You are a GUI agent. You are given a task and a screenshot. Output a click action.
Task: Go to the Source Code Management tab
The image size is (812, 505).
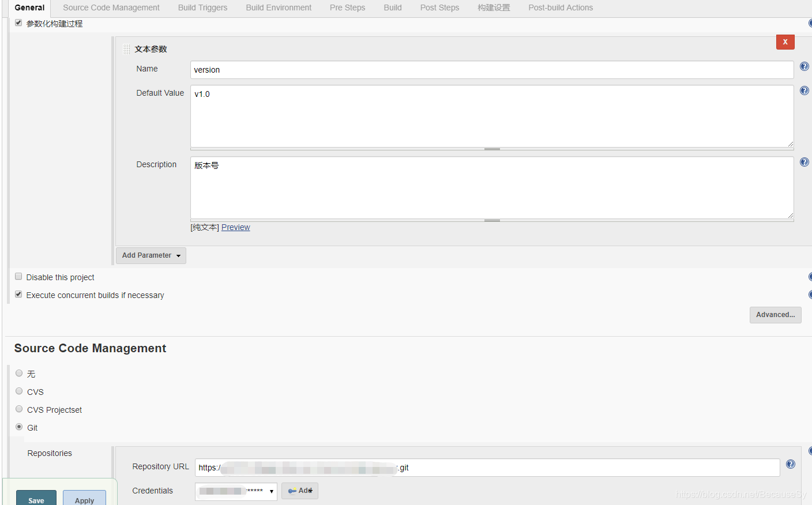111,8
